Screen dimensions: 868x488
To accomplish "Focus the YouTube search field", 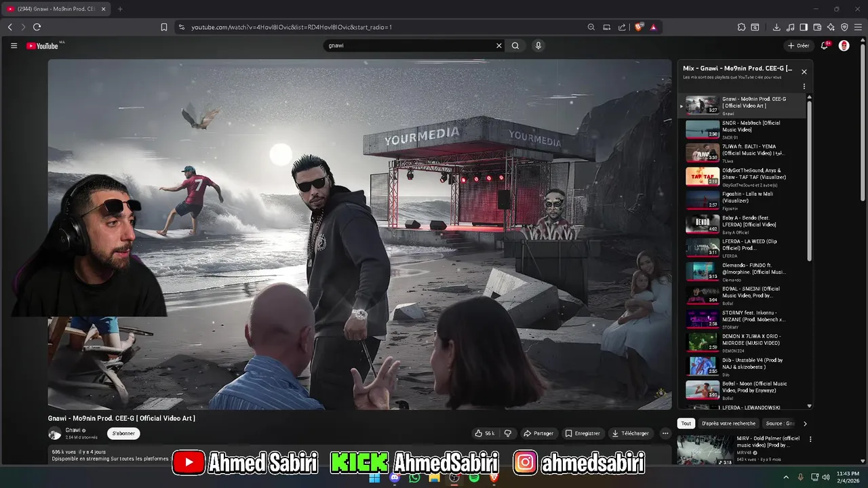I will [410, 45].
